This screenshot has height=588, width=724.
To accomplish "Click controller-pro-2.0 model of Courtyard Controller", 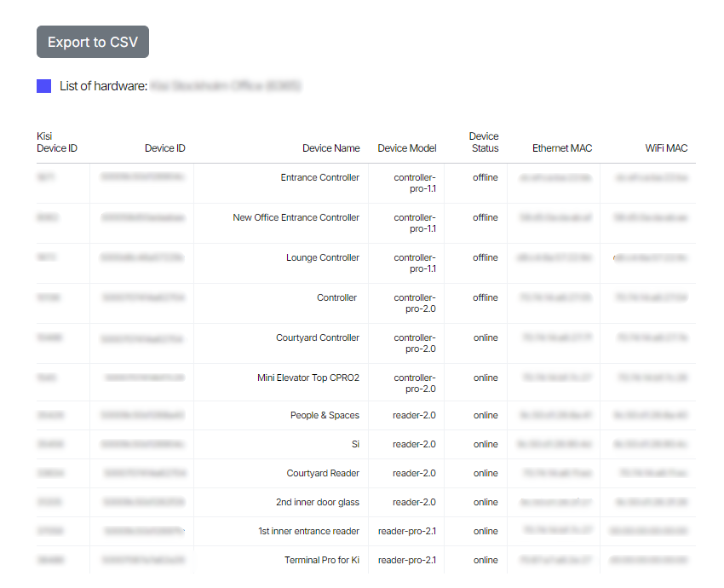I will (415, 343).
